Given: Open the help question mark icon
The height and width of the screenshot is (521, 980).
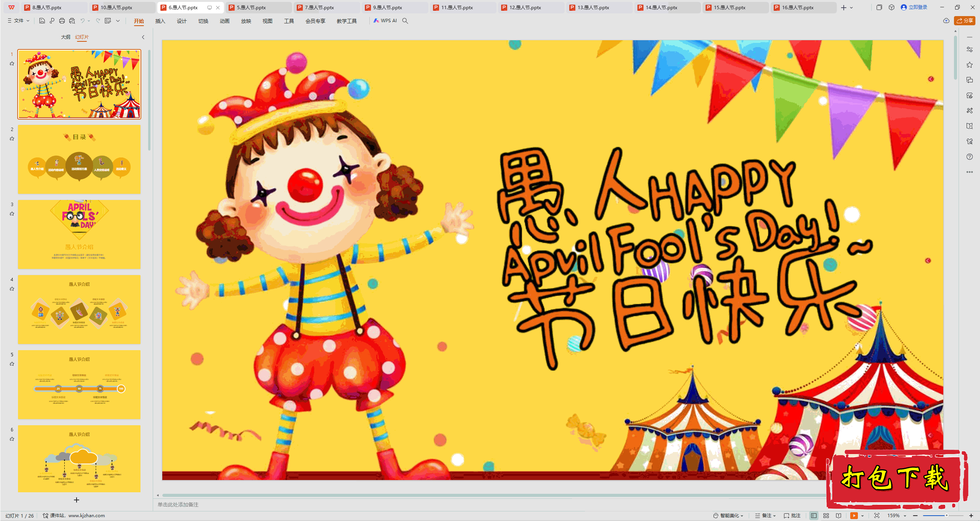Looking at the screenshot, I should pos(970,157).
